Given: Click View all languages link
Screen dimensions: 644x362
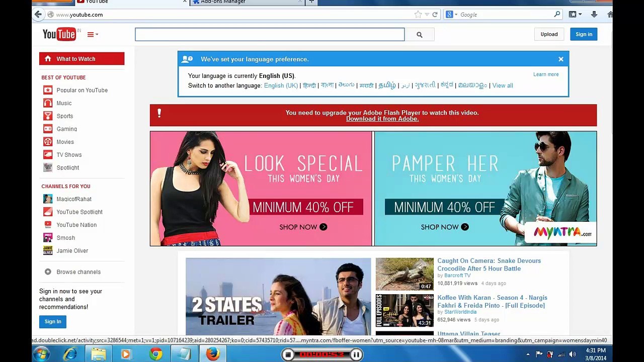Looking at the screenshot, I should [x=503, y=85].
